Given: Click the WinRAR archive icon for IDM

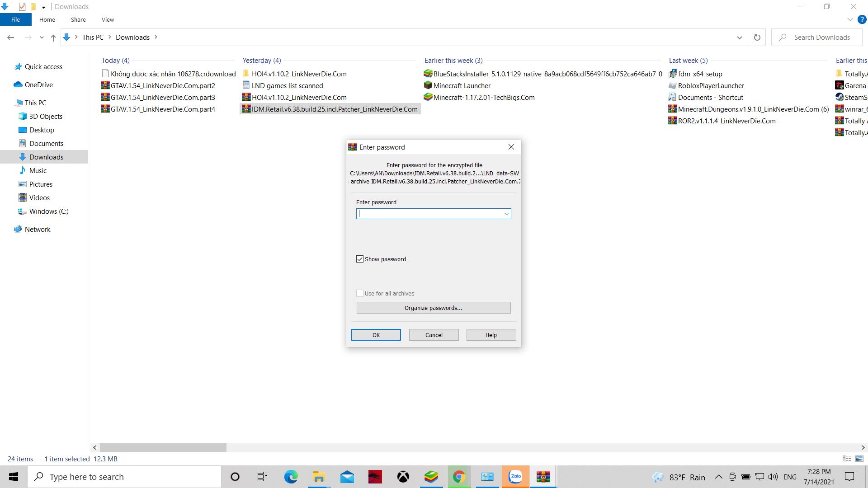Looking at the screenshot, I should point(245,109).
